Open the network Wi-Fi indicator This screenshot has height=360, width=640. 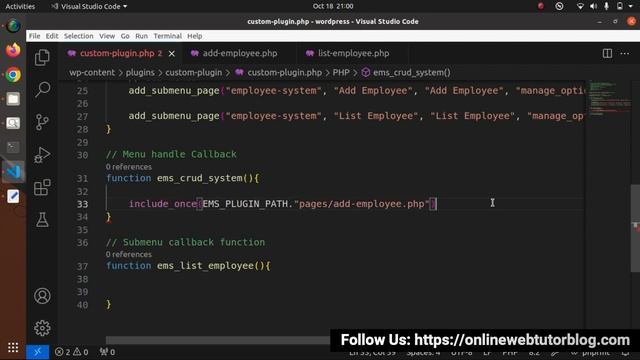coord(580,6)
